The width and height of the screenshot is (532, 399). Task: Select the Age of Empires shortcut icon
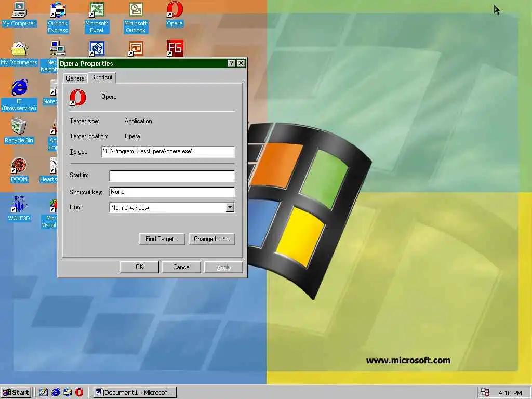(x=53, y=136)
